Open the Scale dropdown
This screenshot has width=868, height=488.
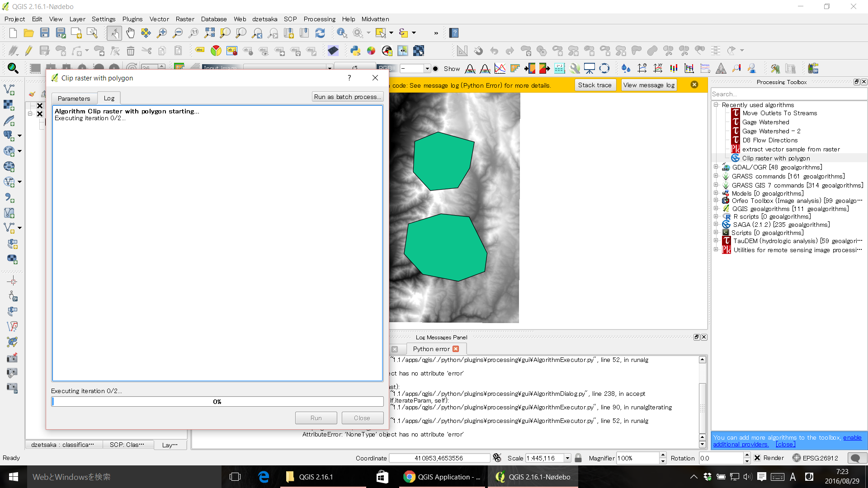(567, 458)
